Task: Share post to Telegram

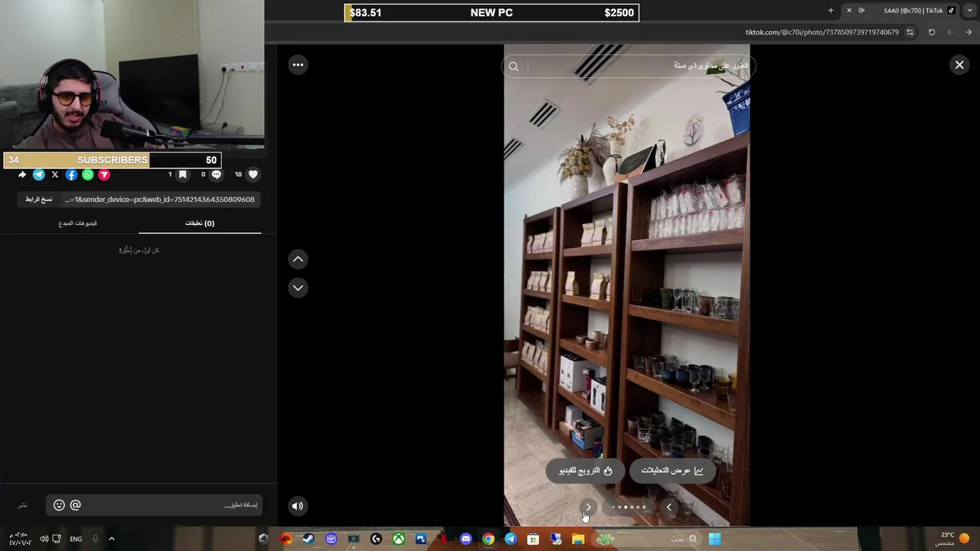Action: (x=38, y=174)
